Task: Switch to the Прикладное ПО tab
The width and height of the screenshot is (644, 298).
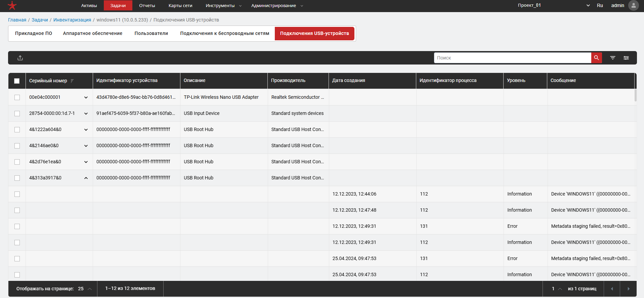Action: (34, 33)
